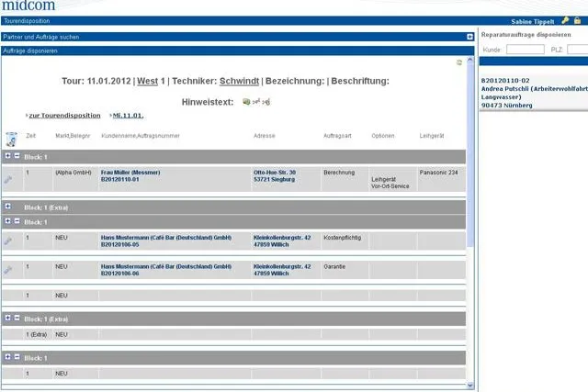Click user name Sabine Tippelt
The height and width of the screenshot is (392, 588).
tap(533, 22)
